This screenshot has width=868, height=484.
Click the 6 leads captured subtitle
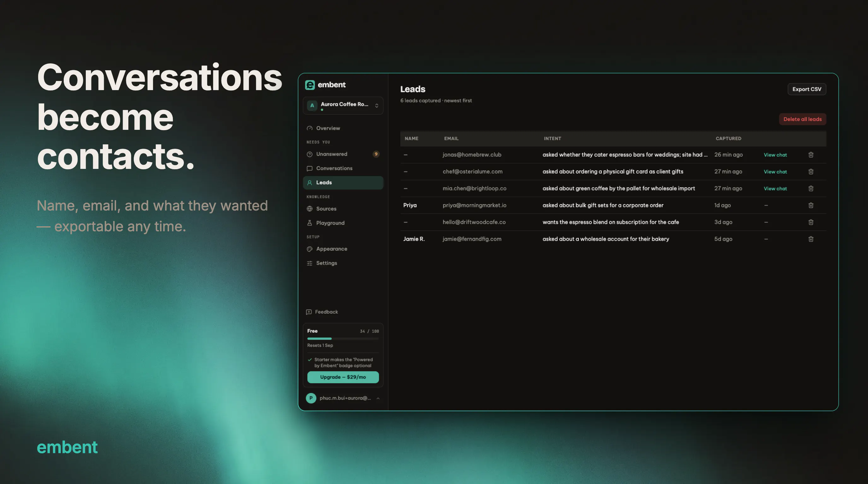click(x=436, y=101)
